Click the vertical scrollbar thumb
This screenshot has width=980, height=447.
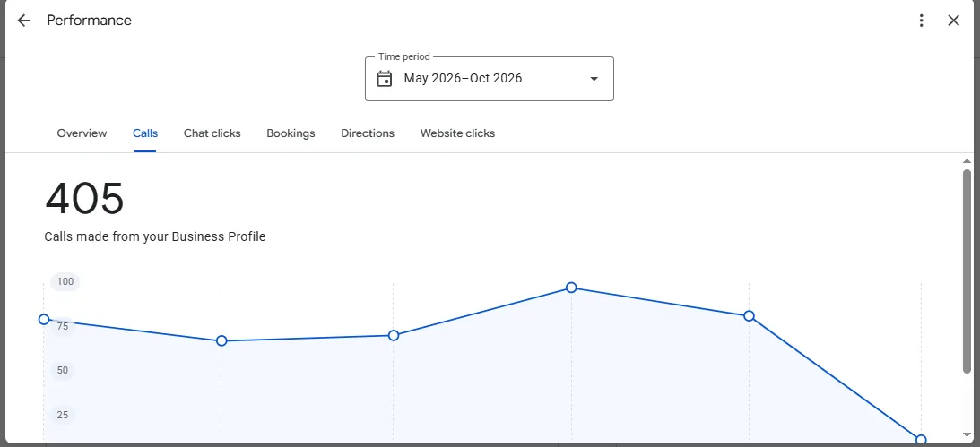pyautogui.click(x=967, y=271)
